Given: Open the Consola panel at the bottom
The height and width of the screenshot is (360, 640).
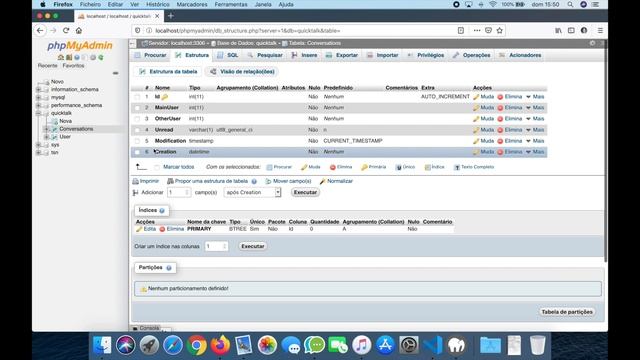Looking at the screenshot, I should point(146,328).
